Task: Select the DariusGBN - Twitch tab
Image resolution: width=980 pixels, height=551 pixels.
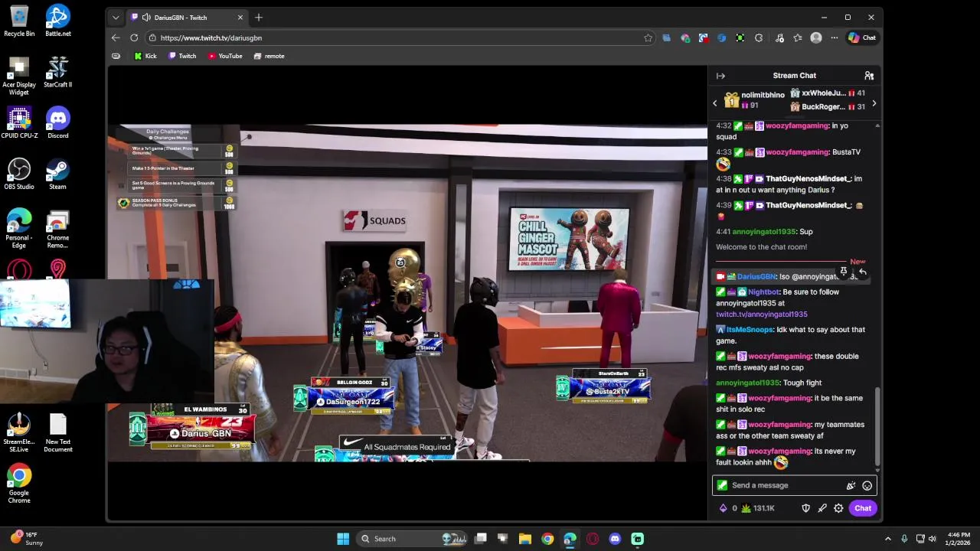Action: 186,17
